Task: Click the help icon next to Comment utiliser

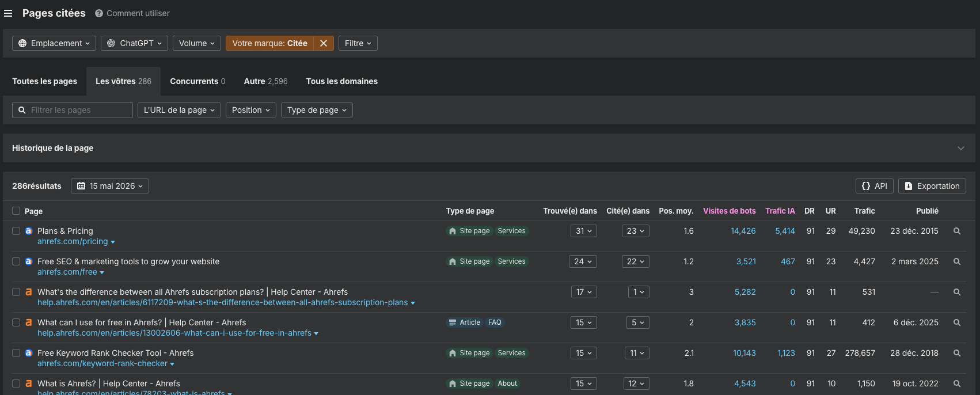Action: coord(99,13)
